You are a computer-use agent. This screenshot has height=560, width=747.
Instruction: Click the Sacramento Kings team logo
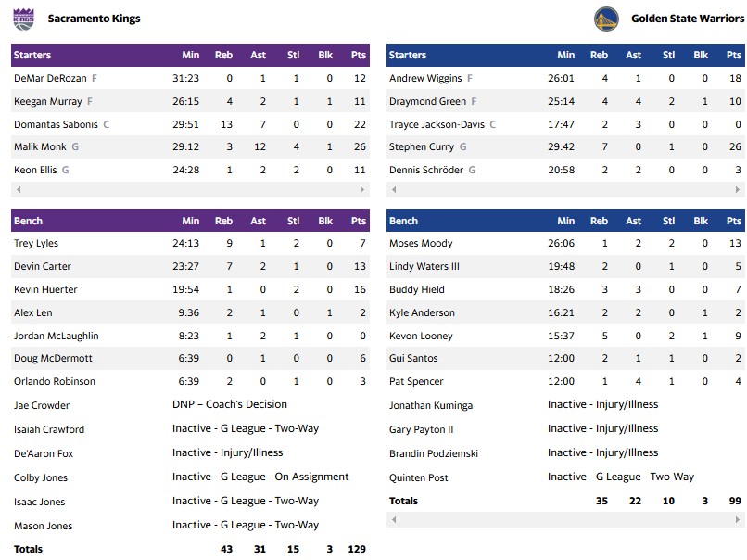pos(23,19)
